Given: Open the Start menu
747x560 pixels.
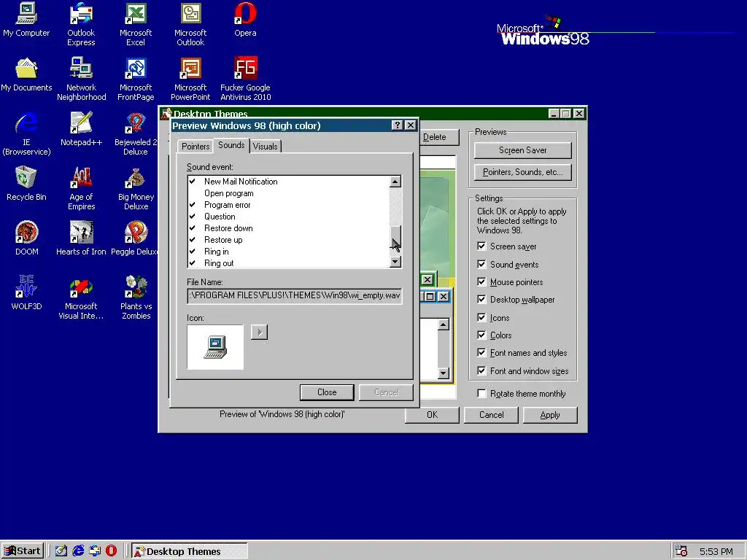Looking at the screenshot, I should 23,551.
